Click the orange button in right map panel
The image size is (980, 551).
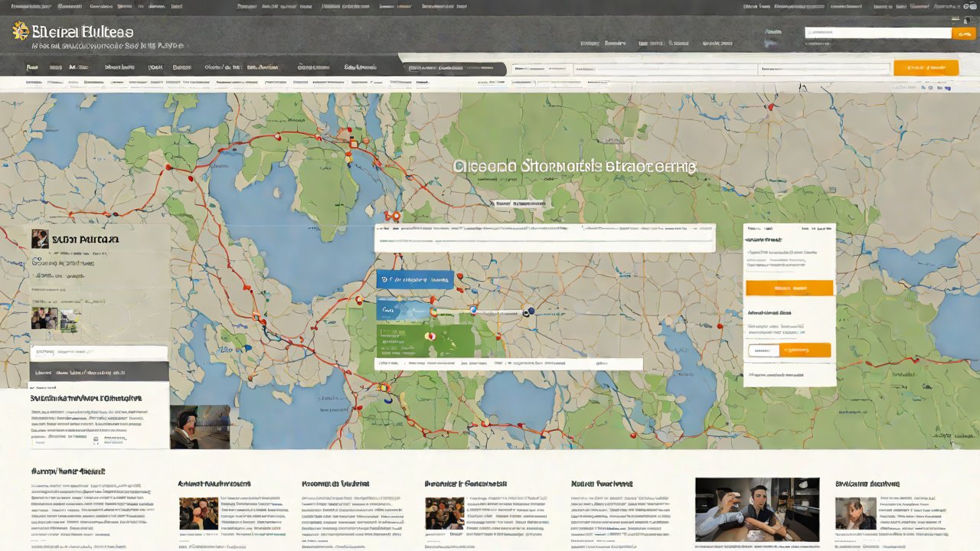[x=789, y=288]
